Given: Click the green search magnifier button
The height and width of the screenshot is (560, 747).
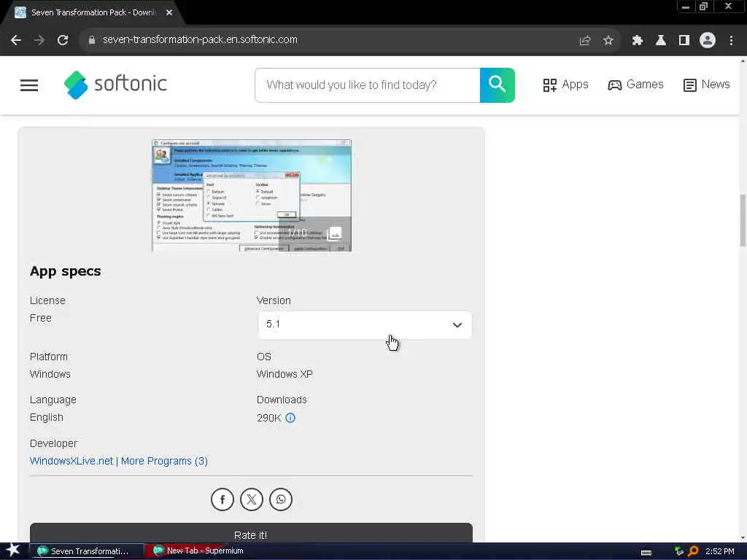Looking at the screenshot, I should pos(497,85).
